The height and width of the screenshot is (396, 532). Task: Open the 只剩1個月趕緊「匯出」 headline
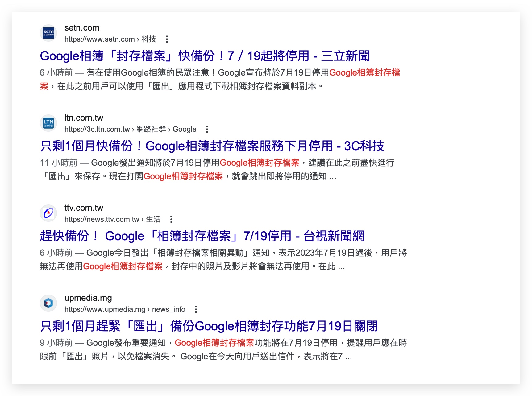click(x=209, y=326)
